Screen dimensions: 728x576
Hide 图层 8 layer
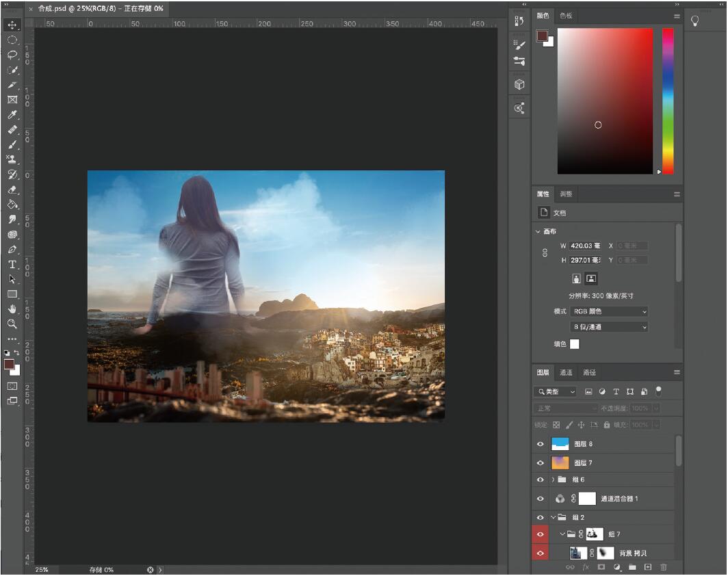540,444
